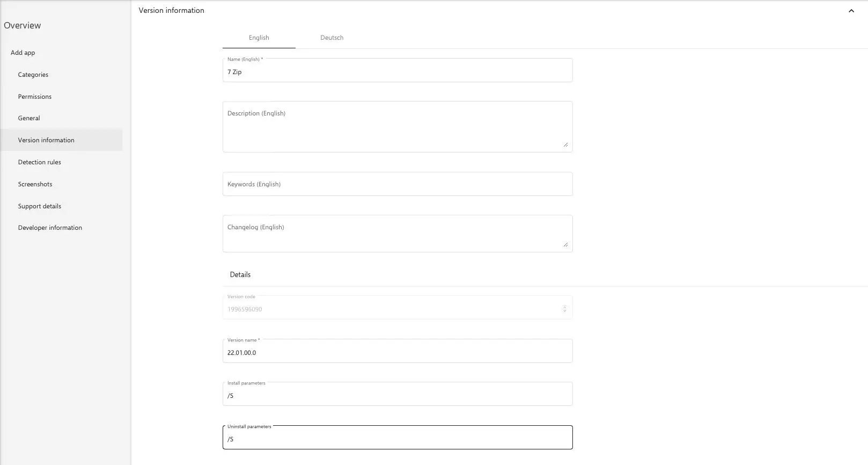Click the Name (English) input field
Viewport: 868px width, 465px height.
tap(397, 72)
